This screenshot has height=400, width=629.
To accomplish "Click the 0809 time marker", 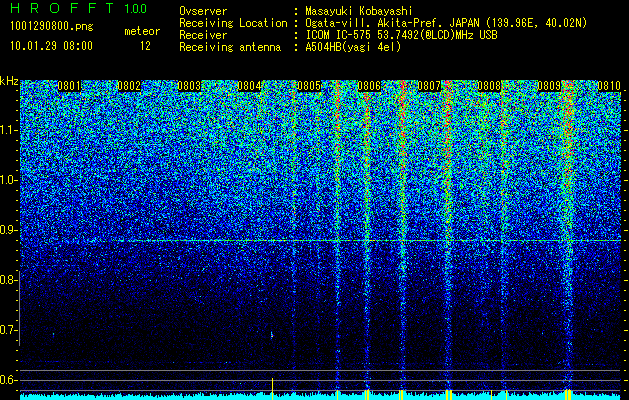I will 549,86.
